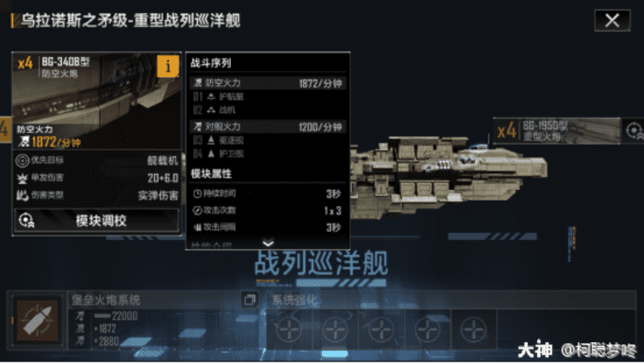Click the first 系统强化 empty slot
The width and height of the screenshot is (644, 363).
(289, 330)
